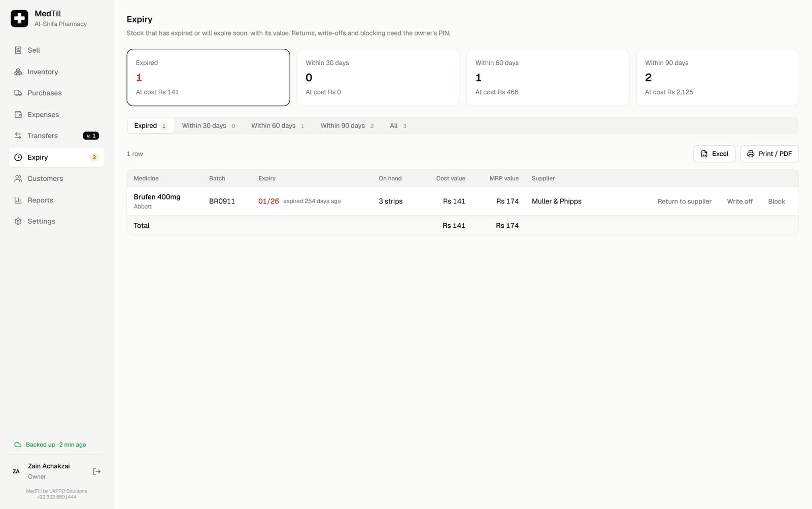The height and width of the screenshot is (509, 812).
Task: Switch to Within 60 days tab
Action: click(278, 126)
